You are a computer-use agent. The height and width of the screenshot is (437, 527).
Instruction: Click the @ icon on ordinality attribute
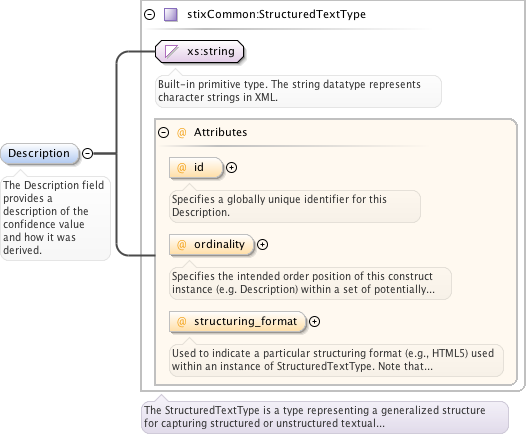(x=181, y=244)
